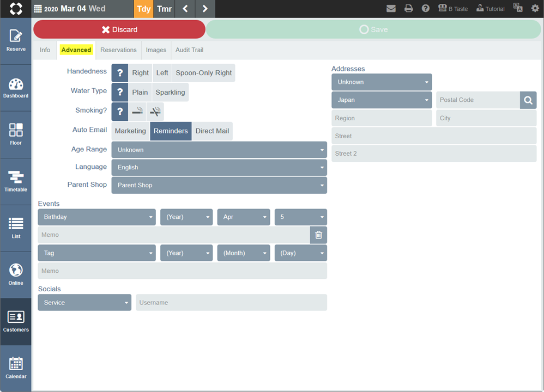Viewport: 544px width, 392px height.
Task: Set Handedness to Right
Action: tap(140, 73)
